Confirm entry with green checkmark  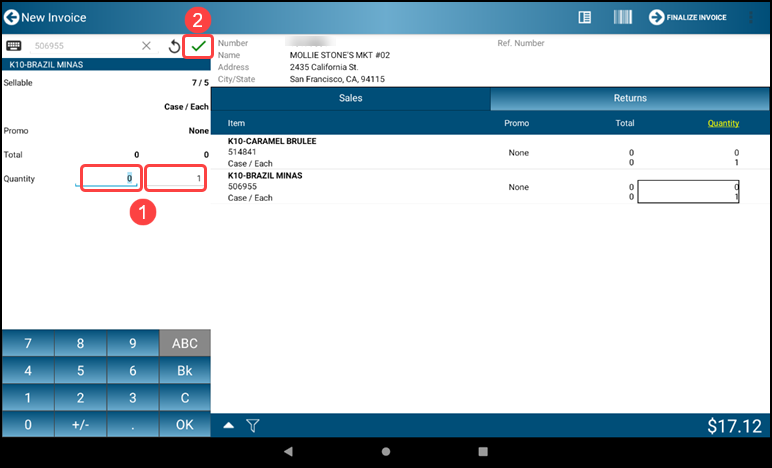[198, 46]
